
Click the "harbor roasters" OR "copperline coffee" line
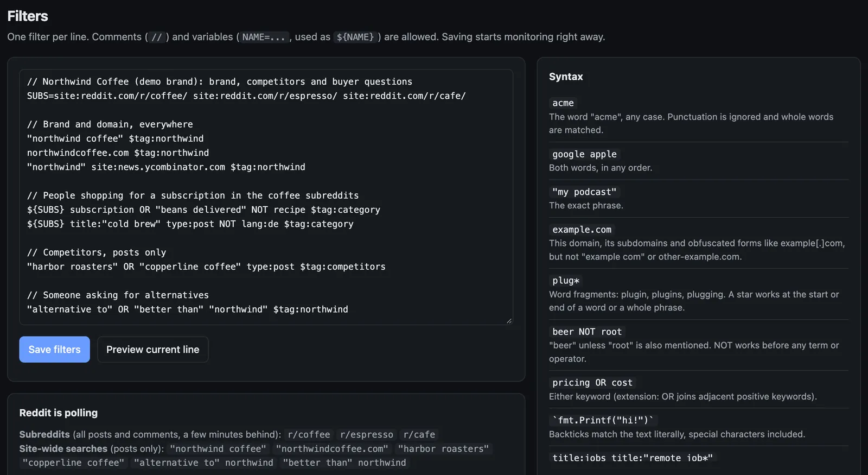206,267
